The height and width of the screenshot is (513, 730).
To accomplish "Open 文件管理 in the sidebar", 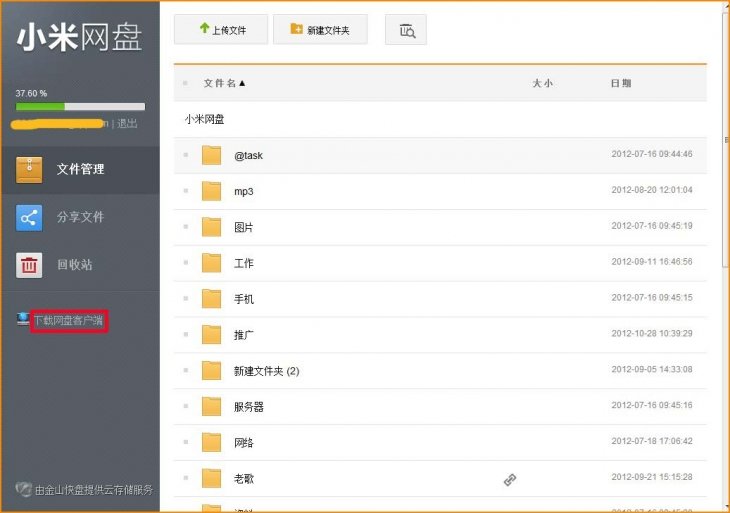I will pyautogui.click(x=80, y=169).
